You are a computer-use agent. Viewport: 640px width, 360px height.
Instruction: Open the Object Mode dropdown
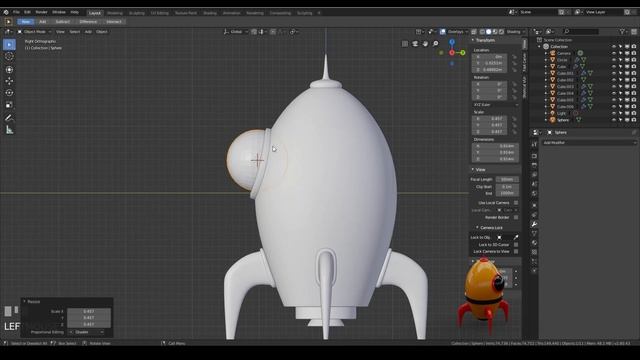[34, 31]
